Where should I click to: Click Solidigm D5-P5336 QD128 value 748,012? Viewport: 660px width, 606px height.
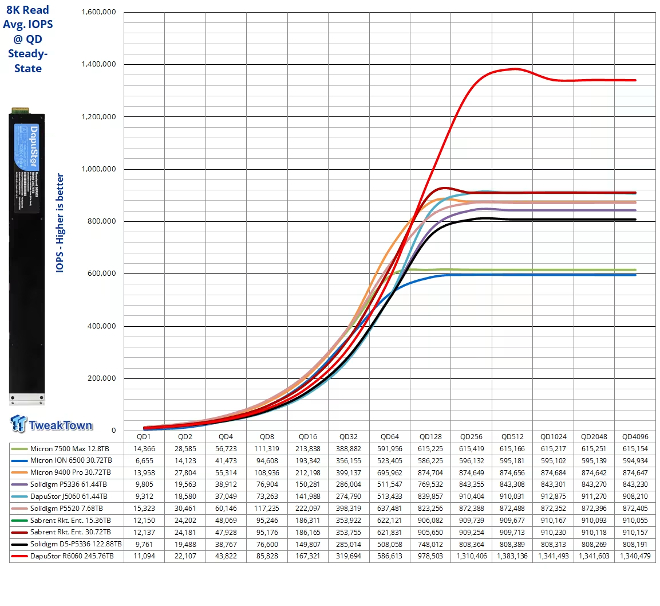431,544
